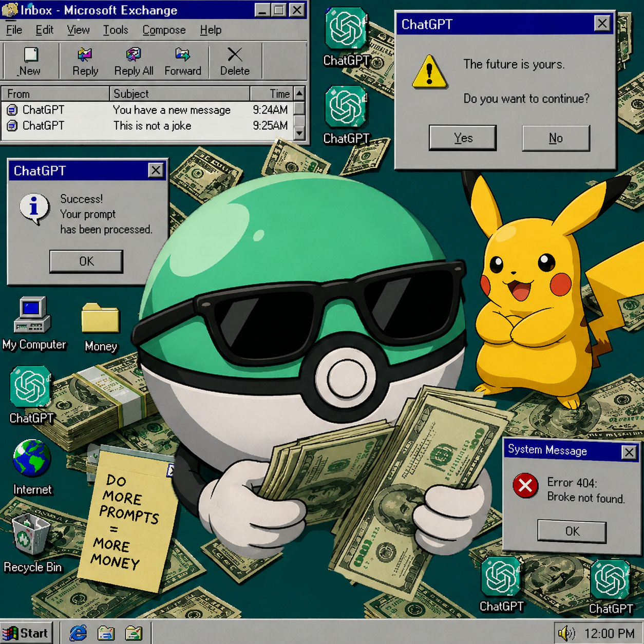Select the 'This is not a joke' subject
The image size is (644, 644).
click(152, 126)
